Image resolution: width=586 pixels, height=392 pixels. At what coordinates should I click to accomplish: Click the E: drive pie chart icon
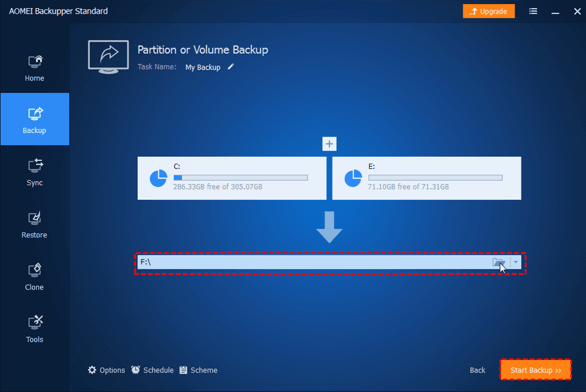pyautogui.click(x=353, y=178)
